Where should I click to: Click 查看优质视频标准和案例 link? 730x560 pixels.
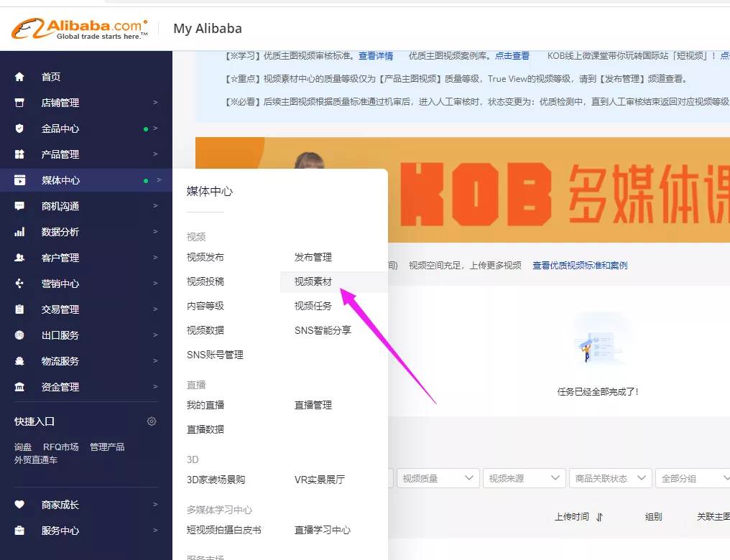(580, 265)
